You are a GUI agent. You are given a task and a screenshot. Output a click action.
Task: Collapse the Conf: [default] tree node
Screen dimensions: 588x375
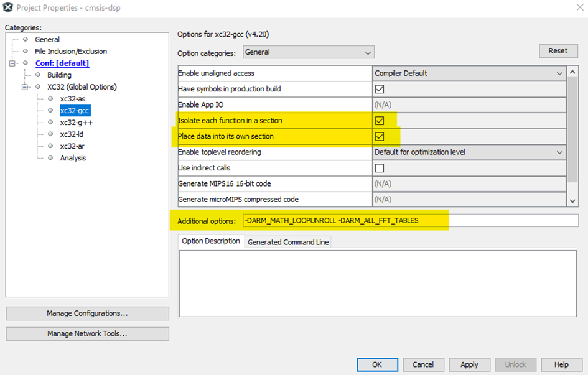tap(12, 63)
